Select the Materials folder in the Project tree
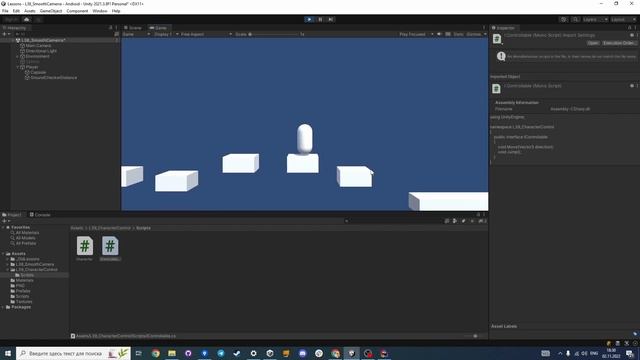Screen dimensions: 640x360 coord(24,280)
